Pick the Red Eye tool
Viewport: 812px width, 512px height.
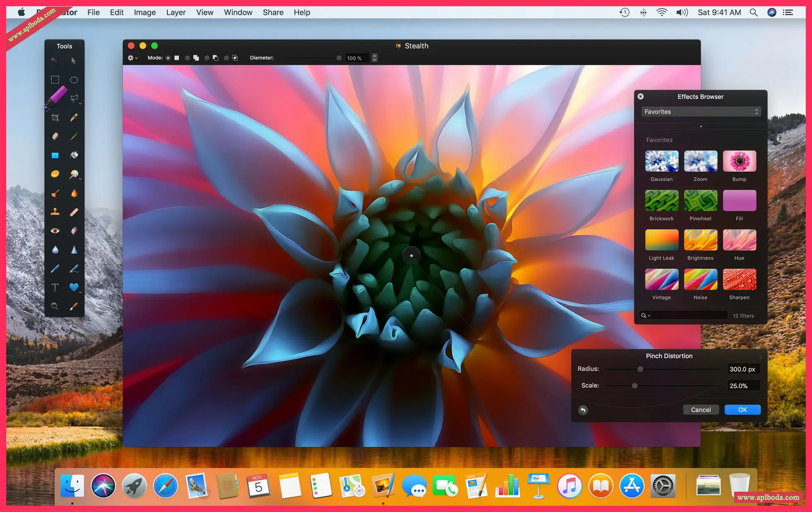[x=55, y=231]
